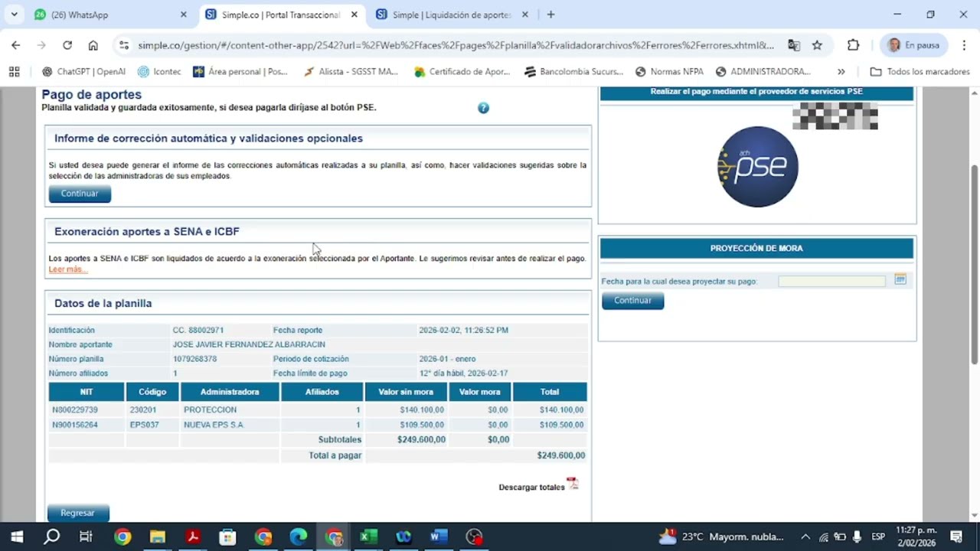Screen dimensions: 980x551
Task: Open Certificado de Apor... bookmark
Action: click(x=462, y=71)
